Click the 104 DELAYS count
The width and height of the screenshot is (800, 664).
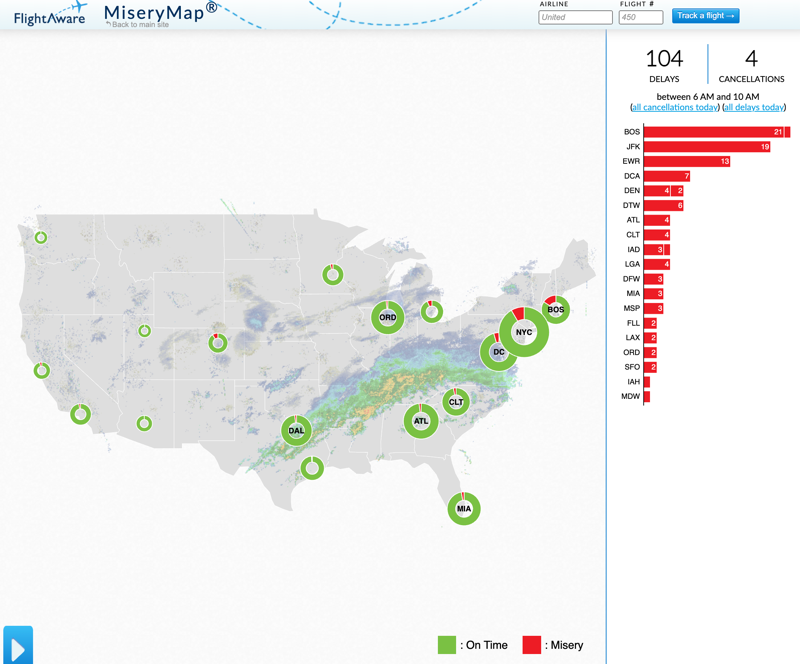[664, 65]
